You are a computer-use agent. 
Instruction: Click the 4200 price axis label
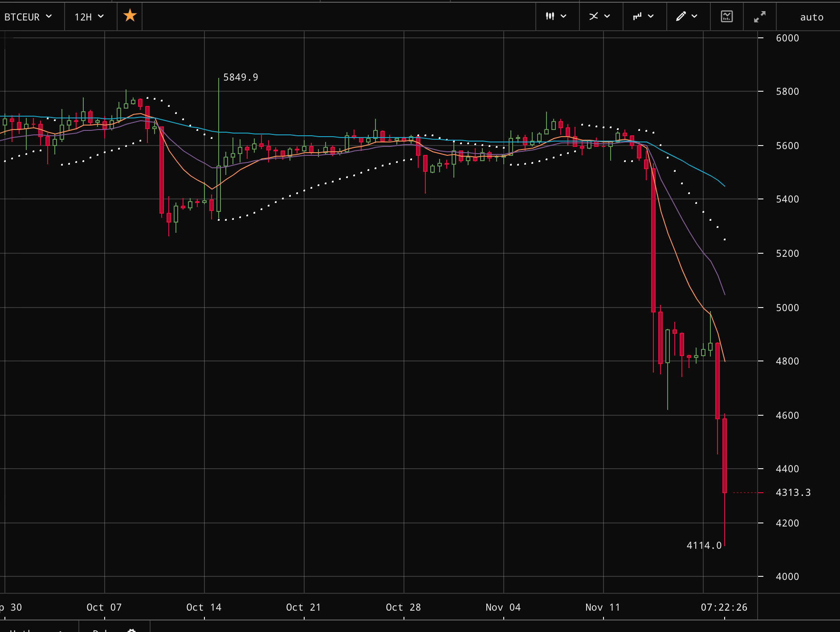(x=787, y=523)
